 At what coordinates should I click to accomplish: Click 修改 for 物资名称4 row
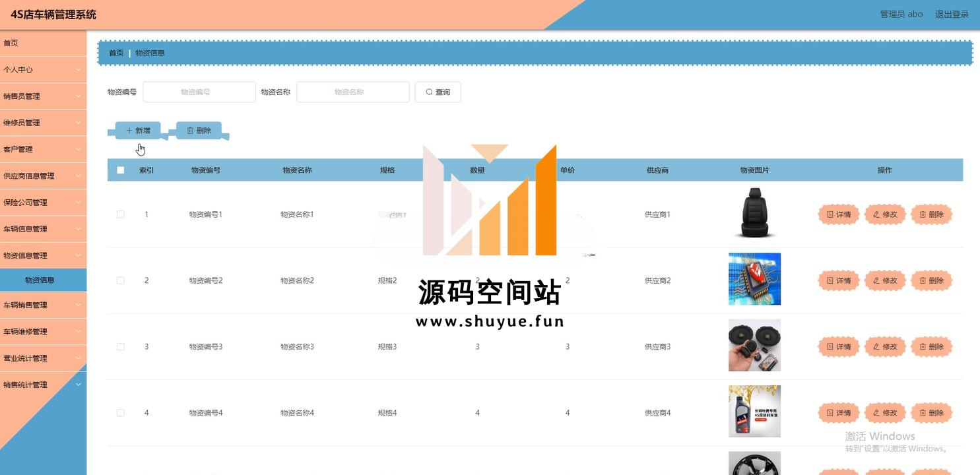click(885, 413)
